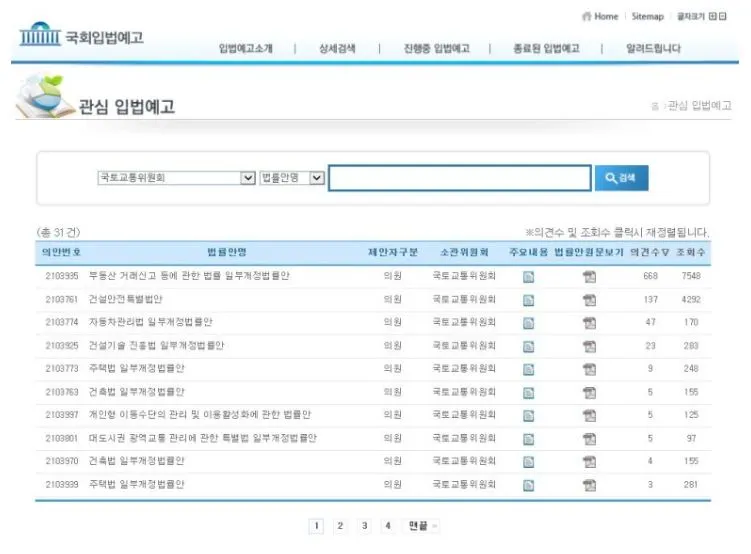Open summary icon for bill 2103761
The width and height of the screenshot is (751, 554).
point(528,300)
